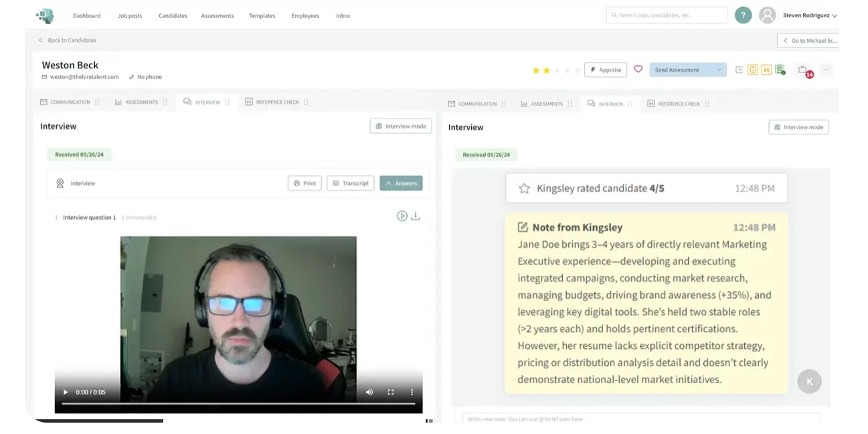Click the Appraise button
The width and height of the screenshot is (868, 434).
coord(605,69)
